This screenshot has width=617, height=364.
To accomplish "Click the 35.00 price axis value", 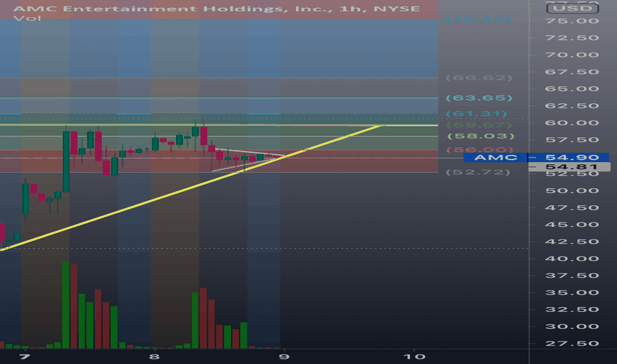I will point(572,293).
